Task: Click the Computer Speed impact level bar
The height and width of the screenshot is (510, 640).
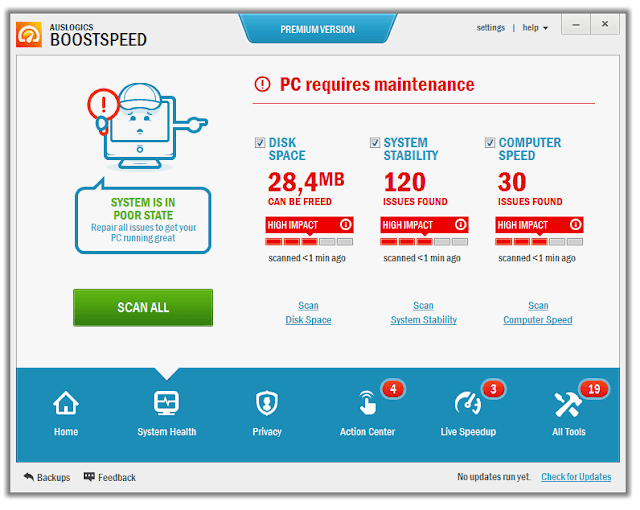Action: (539, 242)
